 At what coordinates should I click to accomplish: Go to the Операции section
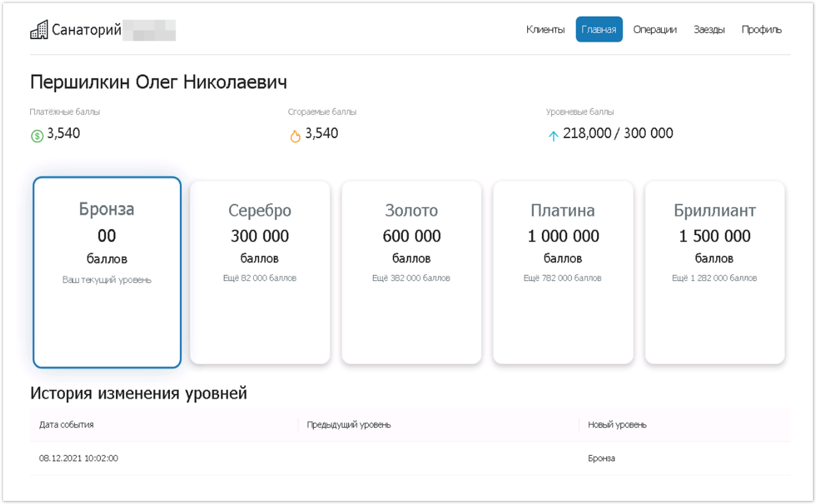(654, 30)
